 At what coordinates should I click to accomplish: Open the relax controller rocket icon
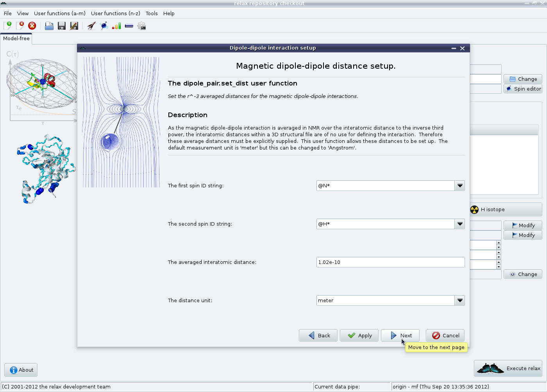91,26
